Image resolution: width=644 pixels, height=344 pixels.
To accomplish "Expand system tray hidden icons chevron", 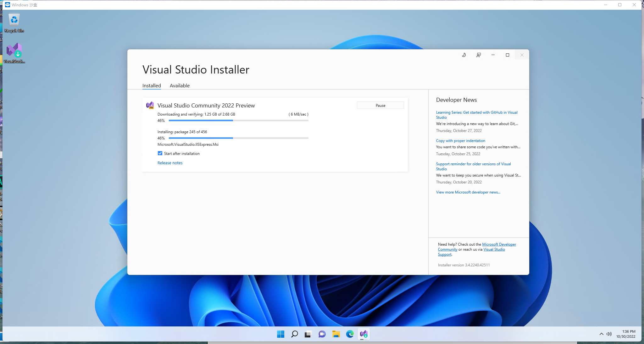I will point(601,334).
